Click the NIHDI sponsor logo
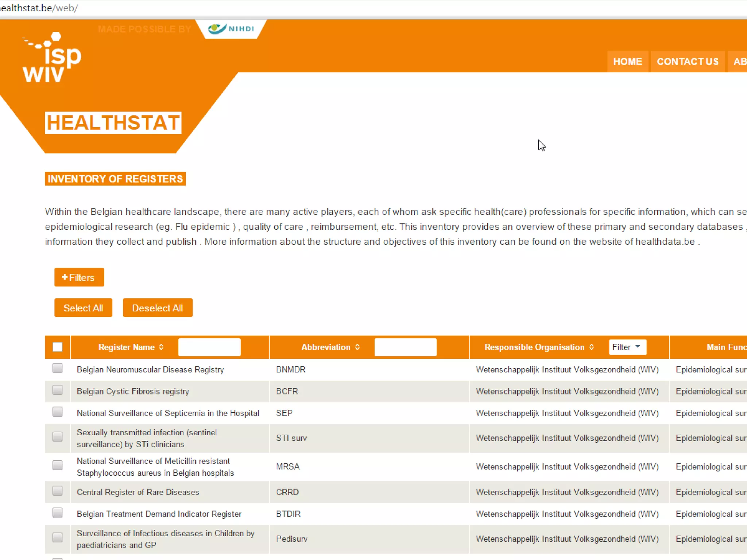This screenshot has width=747, height=560. (x=231, y=29)
